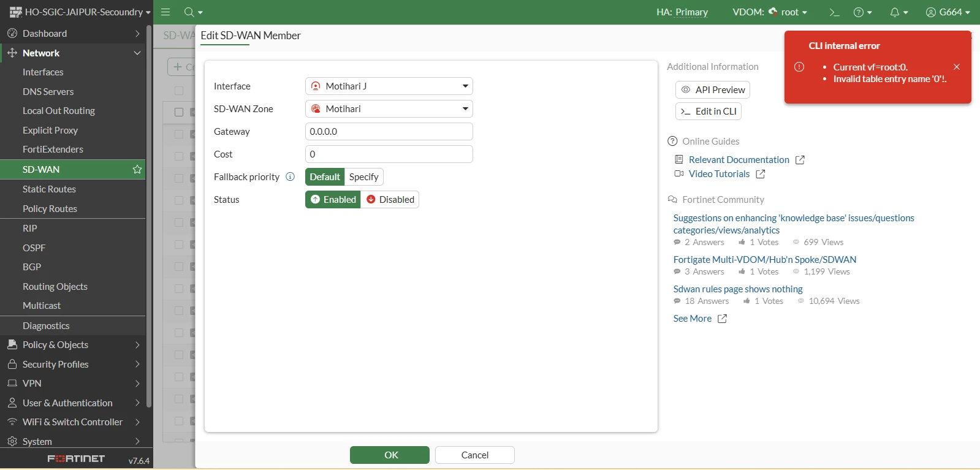Open the VDOM root dropdown

788,12
